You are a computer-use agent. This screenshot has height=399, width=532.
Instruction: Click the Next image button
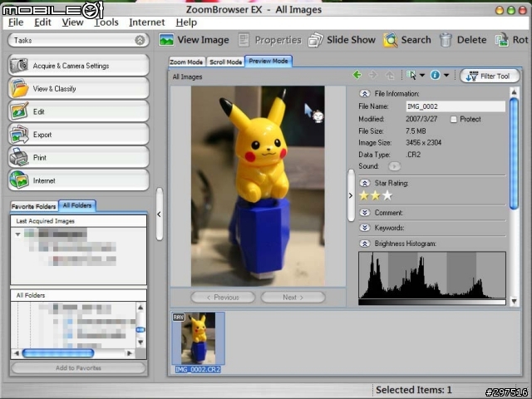293,298
